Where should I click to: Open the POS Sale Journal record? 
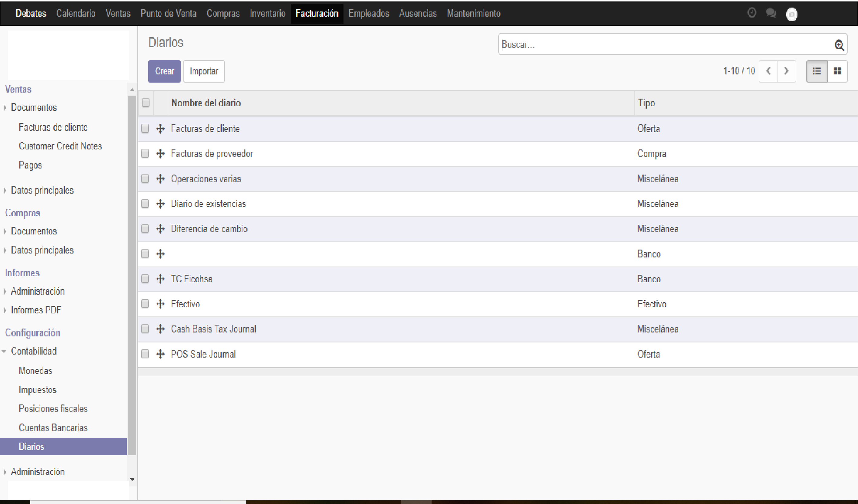click(x=203, y=354)
